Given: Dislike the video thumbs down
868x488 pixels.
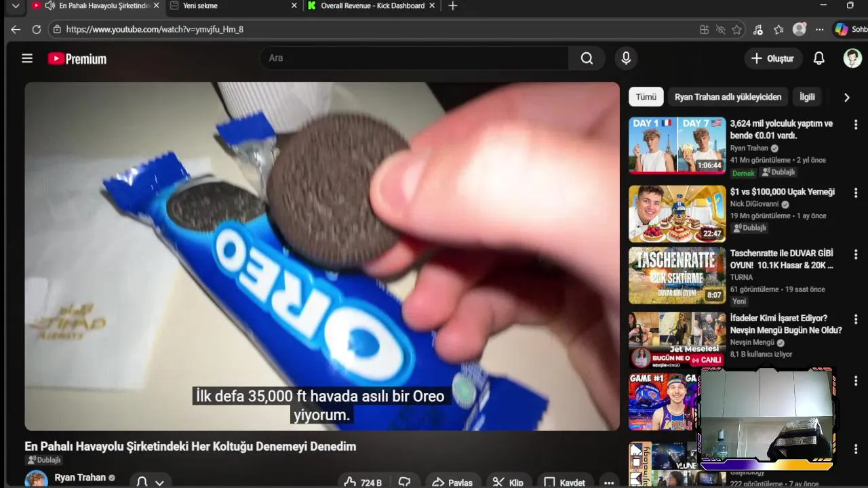Looking at the screenshot, I should point(404,482).
